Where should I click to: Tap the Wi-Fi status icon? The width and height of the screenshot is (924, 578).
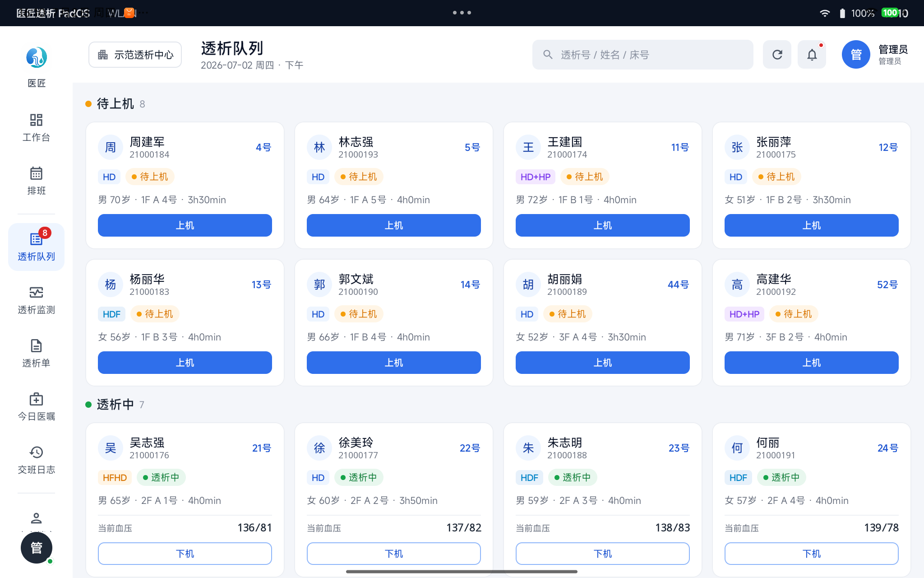[825, 13]
